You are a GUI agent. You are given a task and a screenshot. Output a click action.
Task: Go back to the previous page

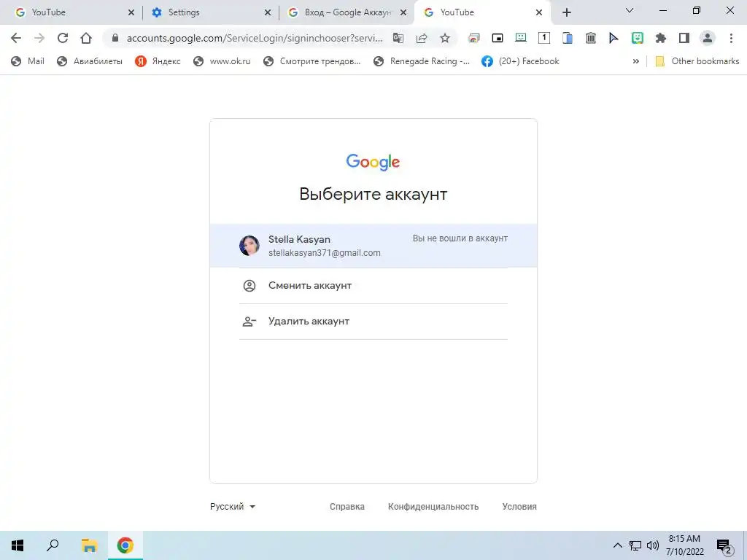(16, 38)
